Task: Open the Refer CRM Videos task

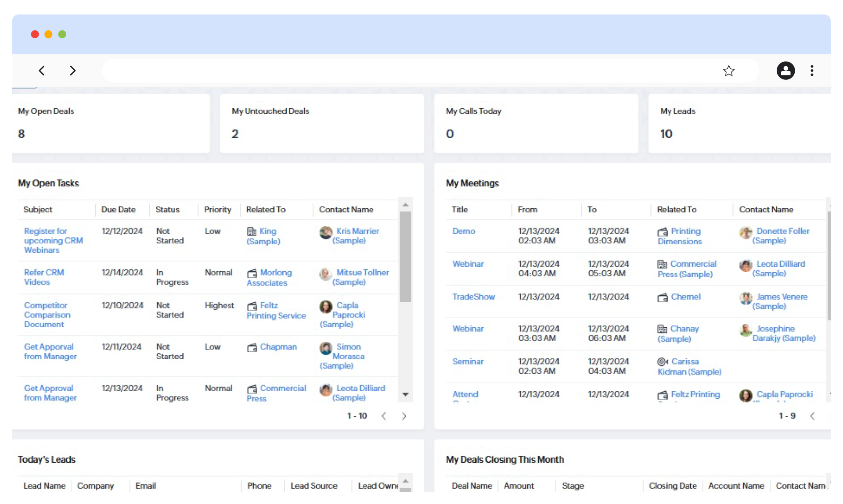Action: pos(43,277)
